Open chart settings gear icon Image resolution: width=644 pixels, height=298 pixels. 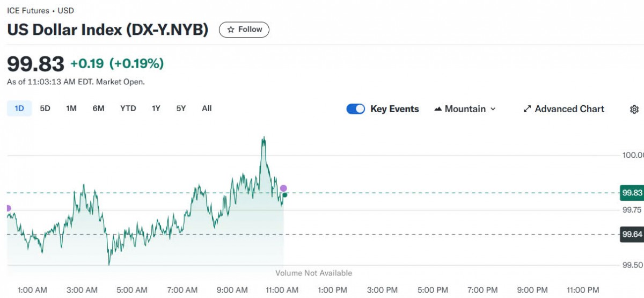pos(634,109)
